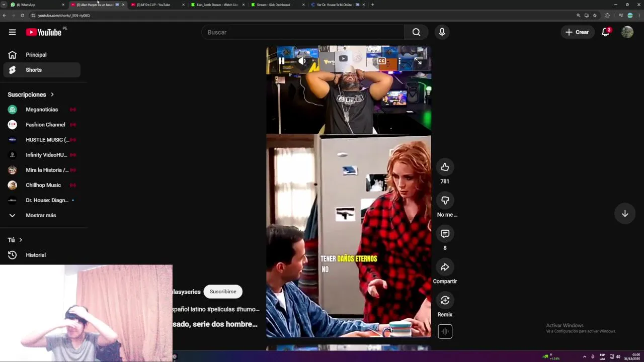Show hidden system tray icons
The width and height of the screenshot is (644, 362).
[584, 356]
